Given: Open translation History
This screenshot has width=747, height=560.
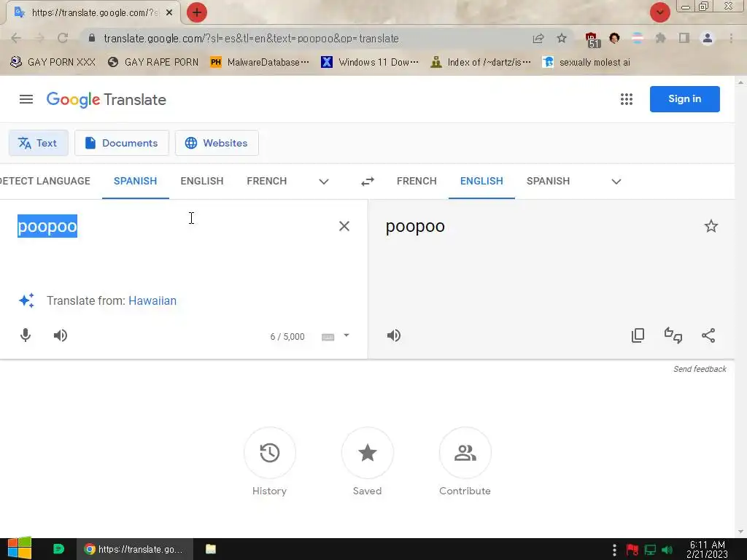Looking at the screenshot, I should pyautogui.click(x=270, y=453).
